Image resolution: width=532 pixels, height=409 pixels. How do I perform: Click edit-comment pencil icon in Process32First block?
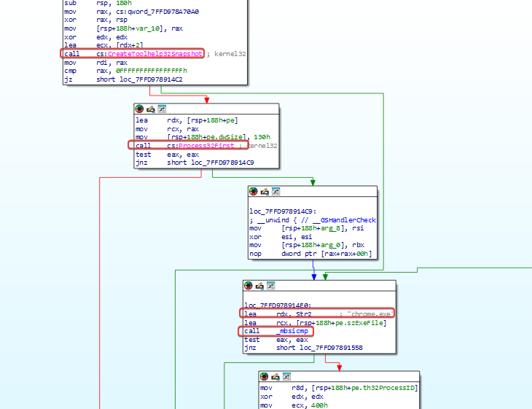pos(151,109)
